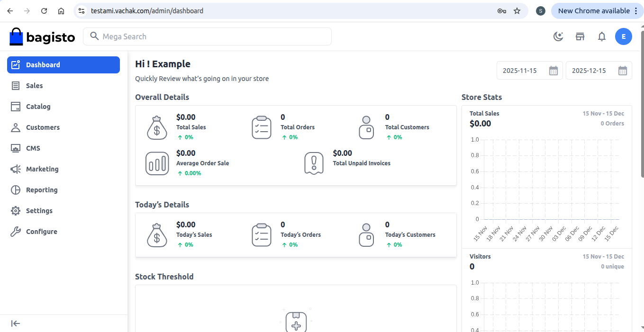Screen dimensions: 644x332
Task: Click the notifications bell icon
Action: [x=602, y=36]
